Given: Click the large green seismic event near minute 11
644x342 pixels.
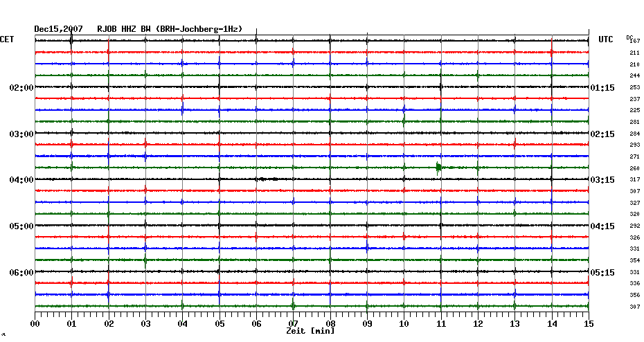Looking at the screenshot, I should click(438, 168).
